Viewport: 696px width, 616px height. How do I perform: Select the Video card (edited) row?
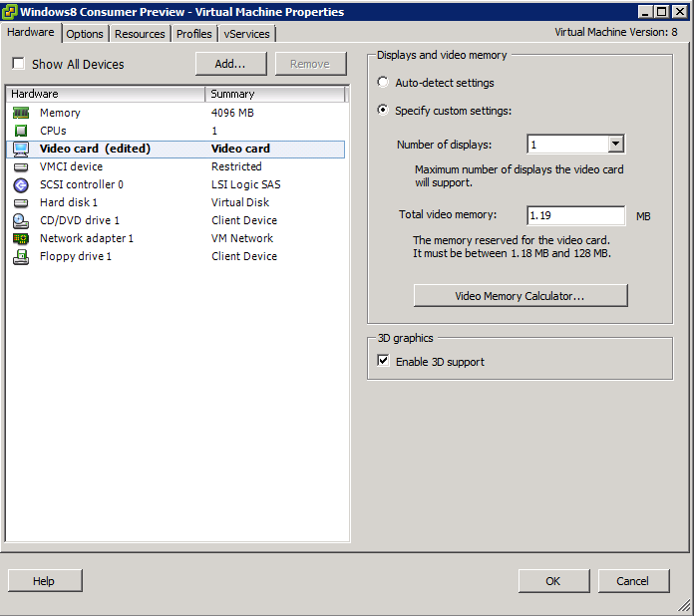click(175, 149)
